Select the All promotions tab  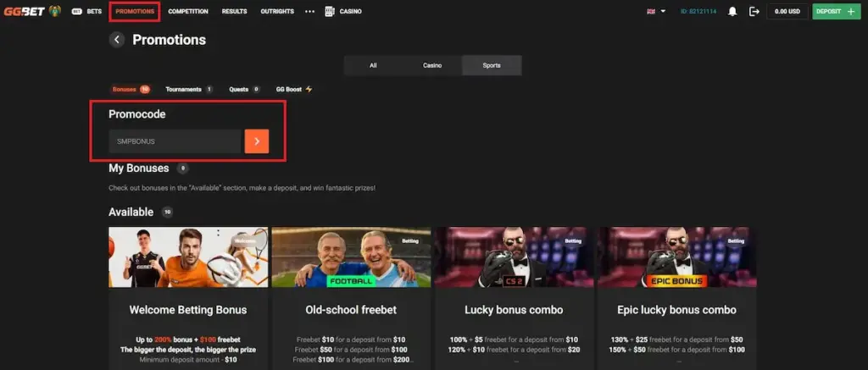[x=373, y=65]
